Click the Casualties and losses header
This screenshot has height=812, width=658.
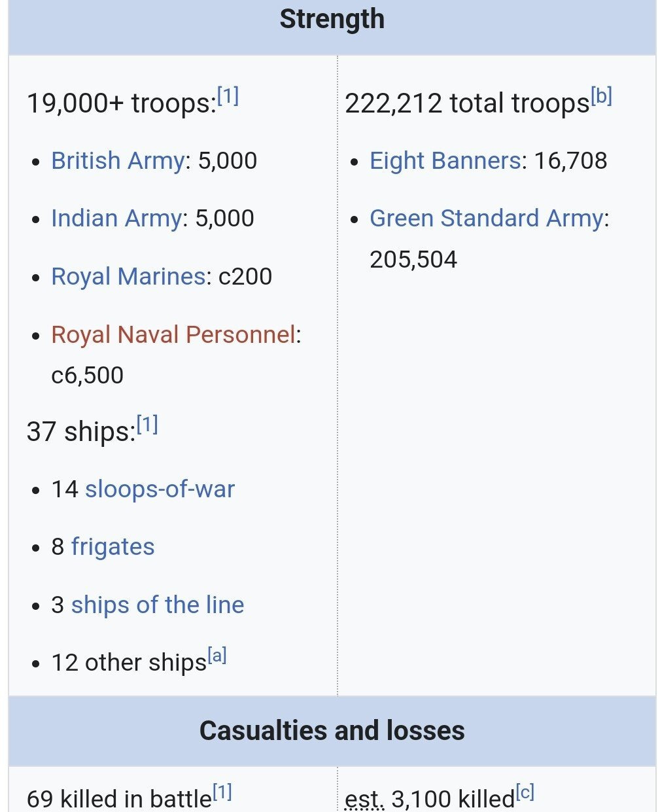pyautogui.click(x=332, y=731)
